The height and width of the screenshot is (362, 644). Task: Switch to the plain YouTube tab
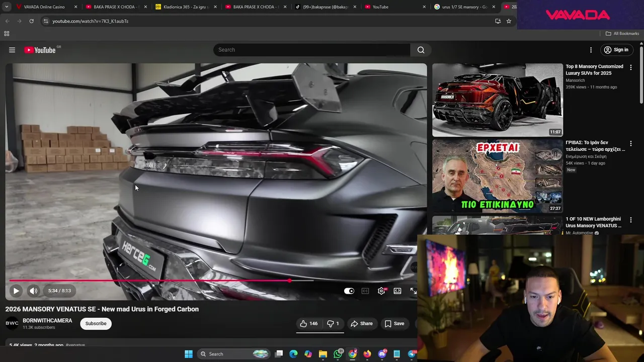coord(395,7)
